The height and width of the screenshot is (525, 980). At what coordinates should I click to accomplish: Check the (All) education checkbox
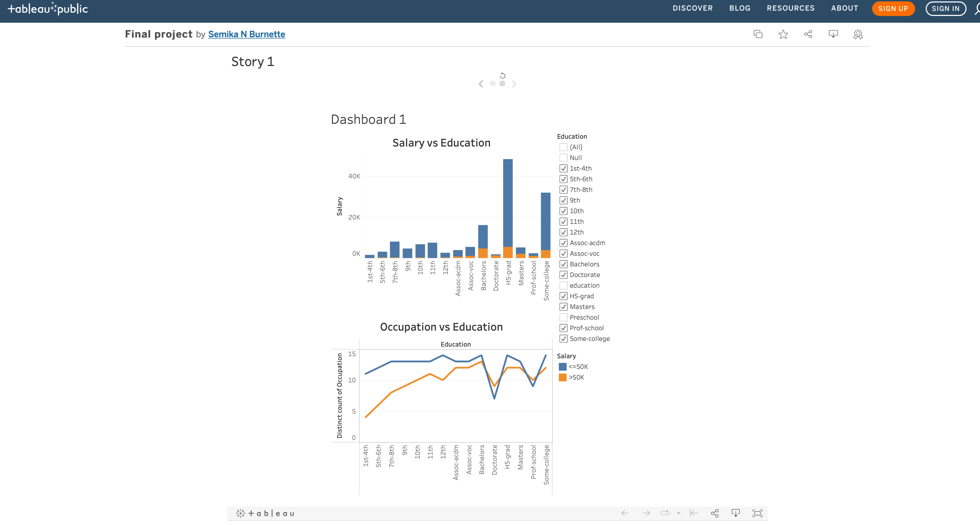click(563, 147)
